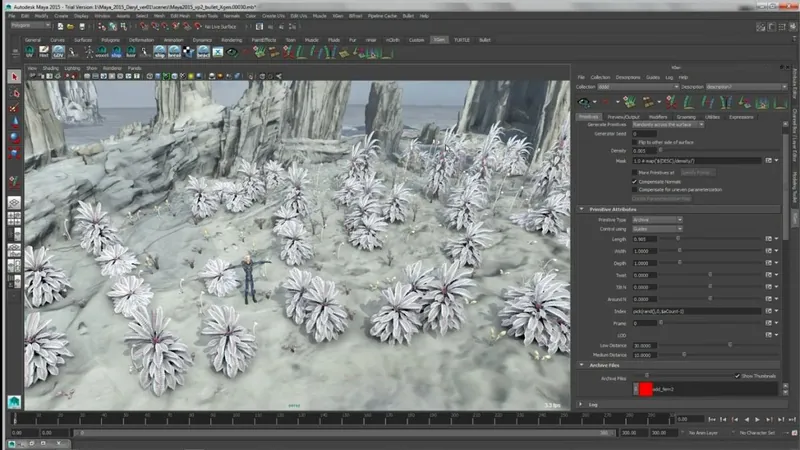Image resolution: width=800 pixels, height=450 pixels.
Task: Open the Descriptions menu in XGen panel
Action: click(x=628, y=78)
